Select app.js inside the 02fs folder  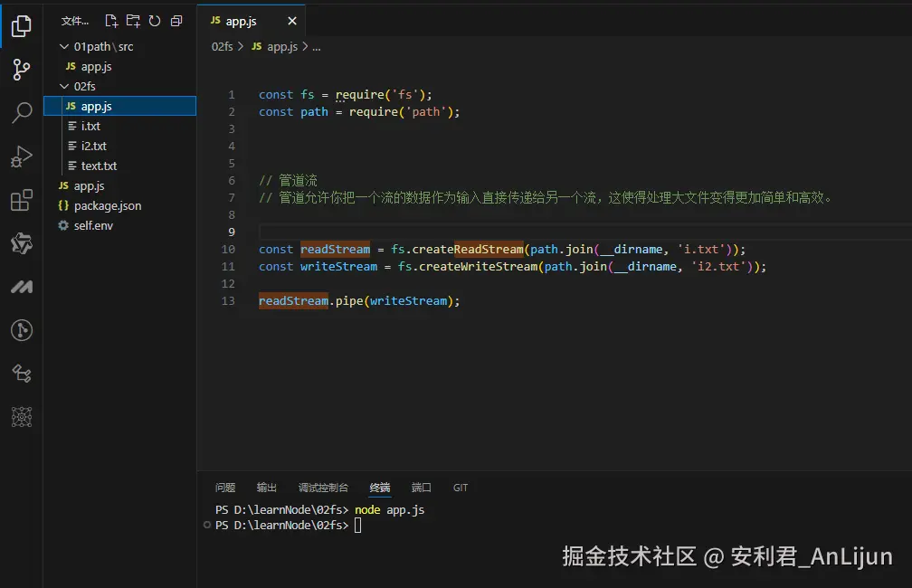(x=119, y=106)
